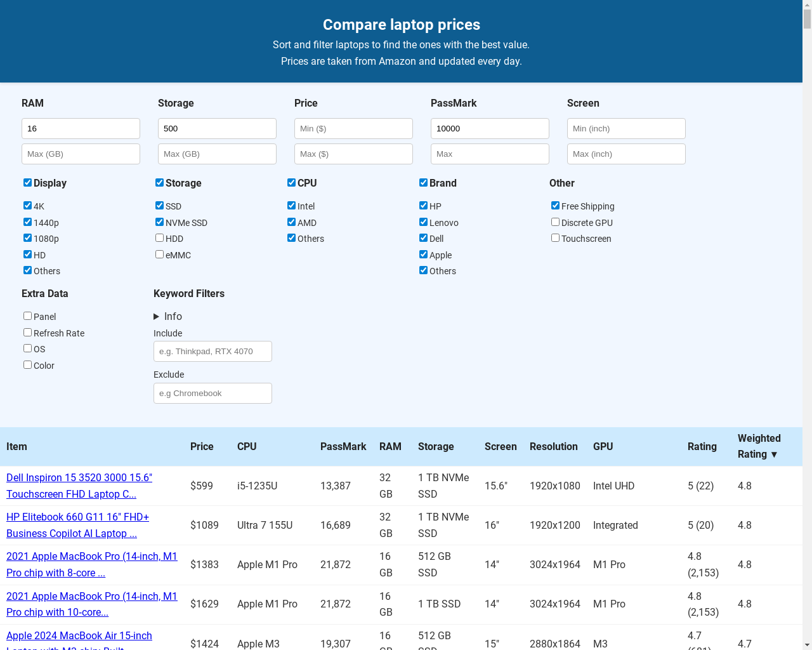Uncheck the AMD CPU filter
The image size is (812, 650).
[291, 222]
